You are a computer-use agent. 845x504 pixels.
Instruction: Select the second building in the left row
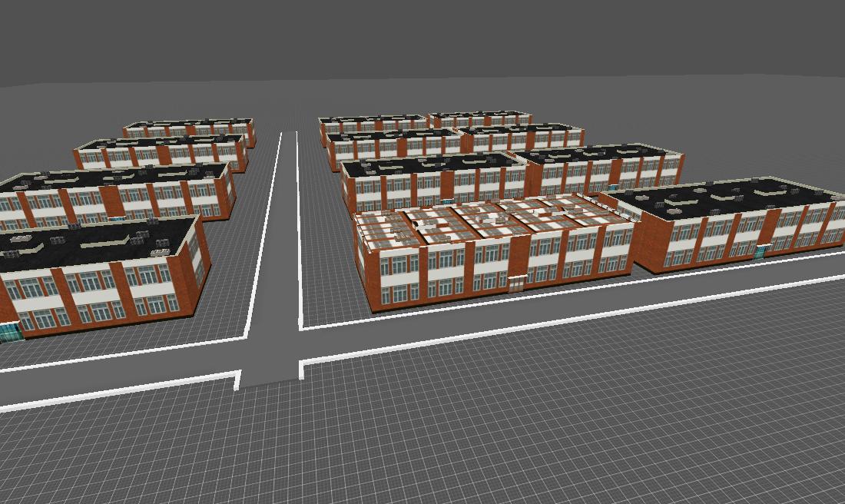[115, 192]
